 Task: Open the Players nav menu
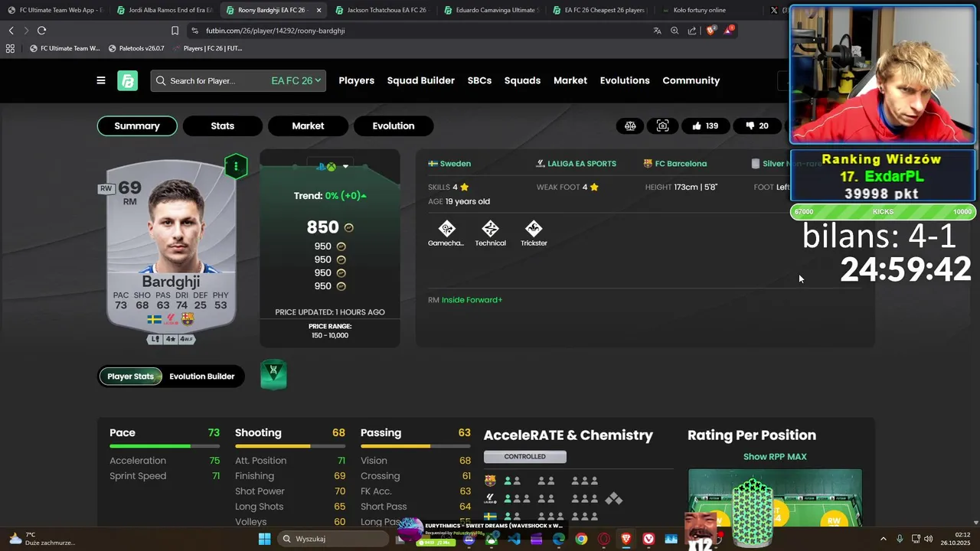tap(357, 80)
